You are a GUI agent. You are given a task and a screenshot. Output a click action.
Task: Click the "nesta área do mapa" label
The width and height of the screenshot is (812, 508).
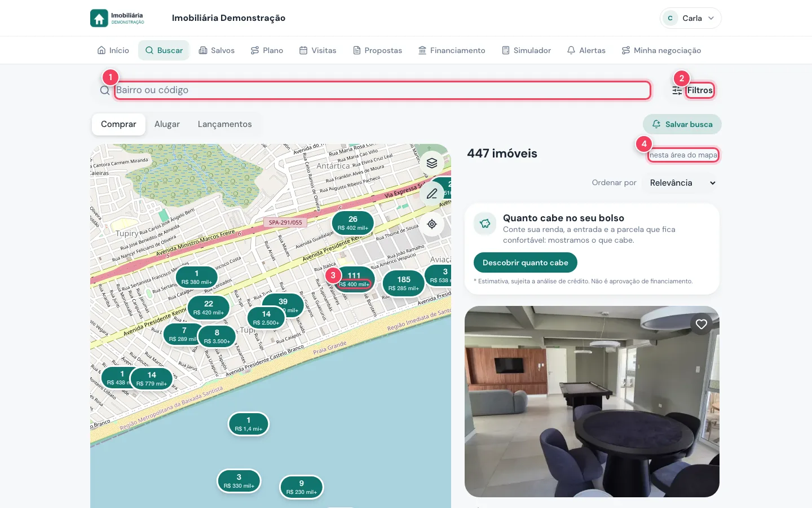coord(683,155)
